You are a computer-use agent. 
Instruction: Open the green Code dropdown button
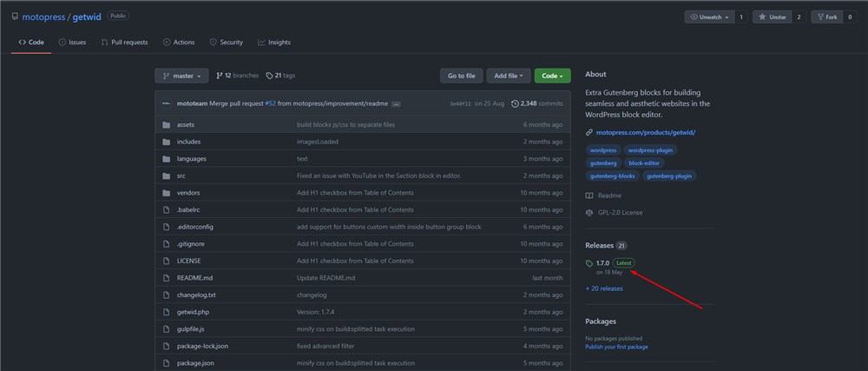coord(552,76)
